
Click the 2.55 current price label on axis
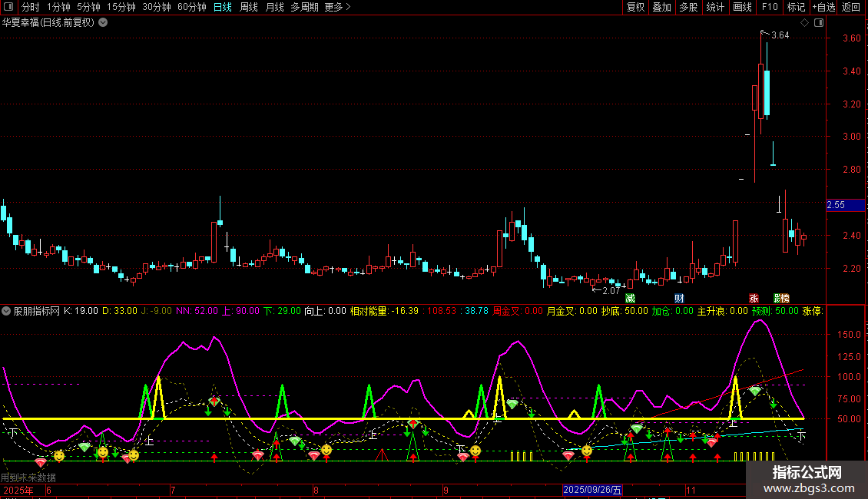836,205
